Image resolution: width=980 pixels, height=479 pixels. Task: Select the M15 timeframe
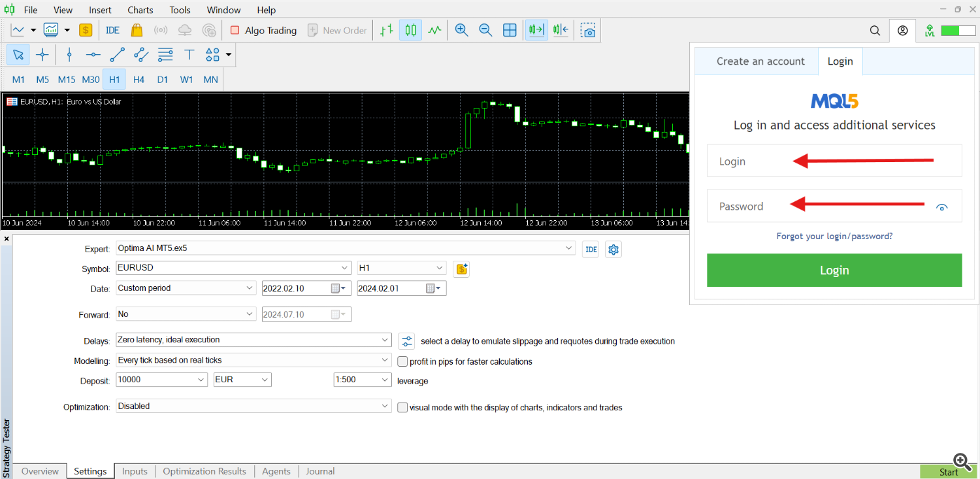(67, 80)
